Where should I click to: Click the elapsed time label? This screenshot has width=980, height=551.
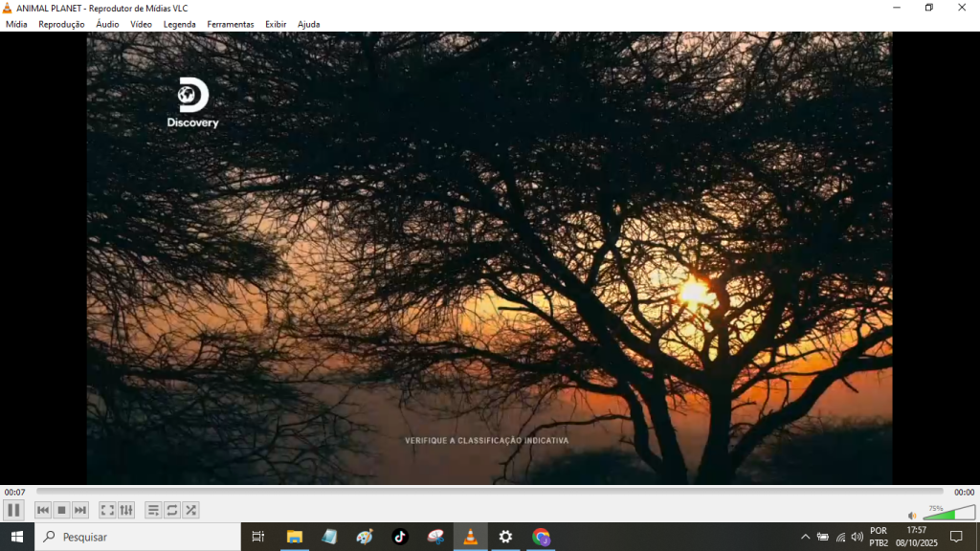click(14, 493)
